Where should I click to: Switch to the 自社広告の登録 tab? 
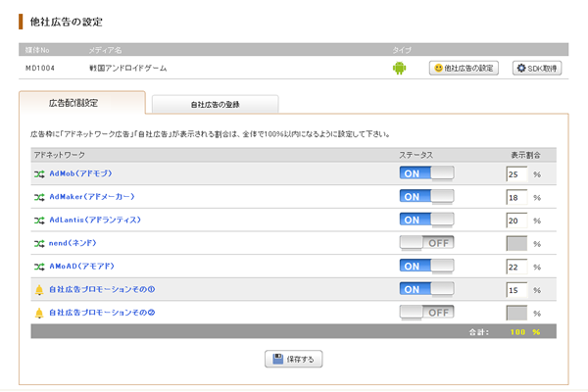coord(214,104)
